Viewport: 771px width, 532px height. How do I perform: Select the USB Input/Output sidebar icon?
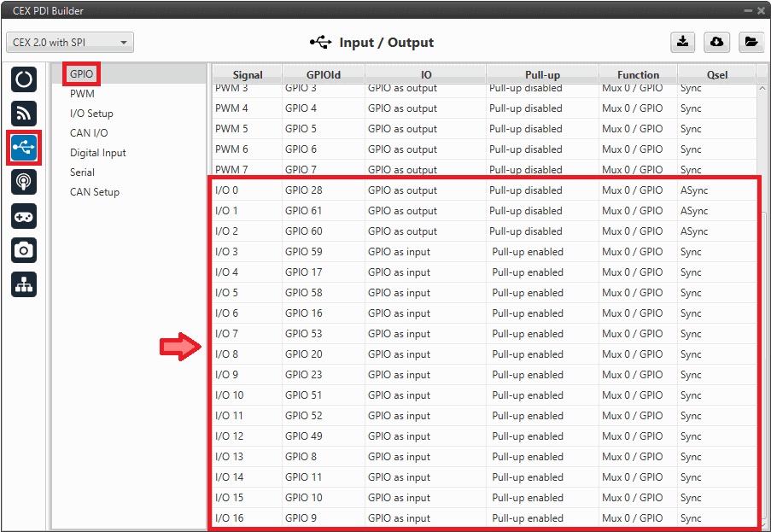click(x=24, y=148)
